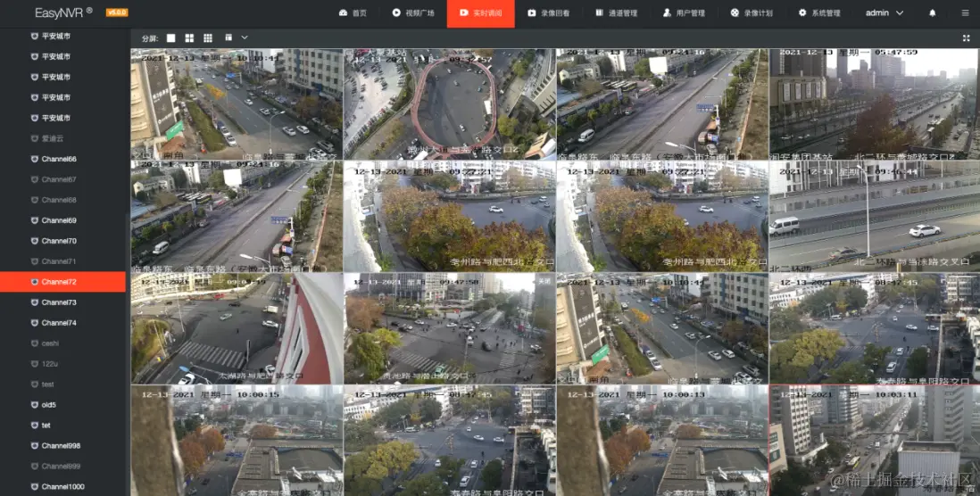Open 系统管理 system management tab

[818, 13]
